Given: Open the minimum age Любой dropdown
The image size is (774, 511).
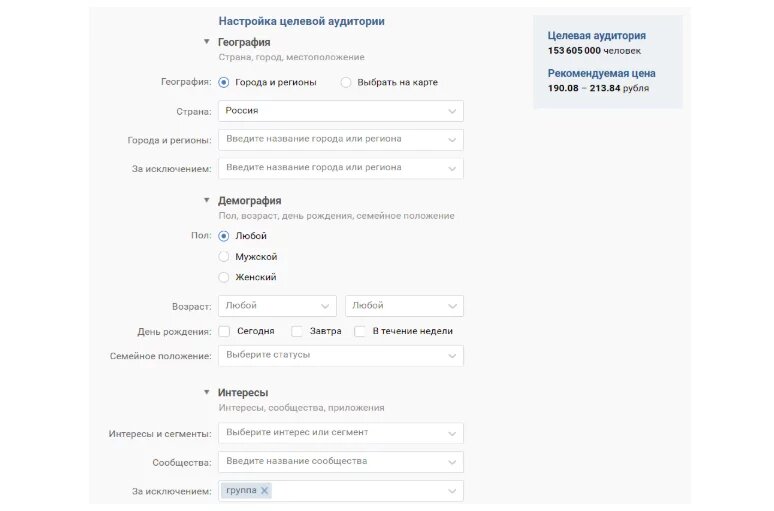Looking at the screenshot, I should tap(277, 306).
